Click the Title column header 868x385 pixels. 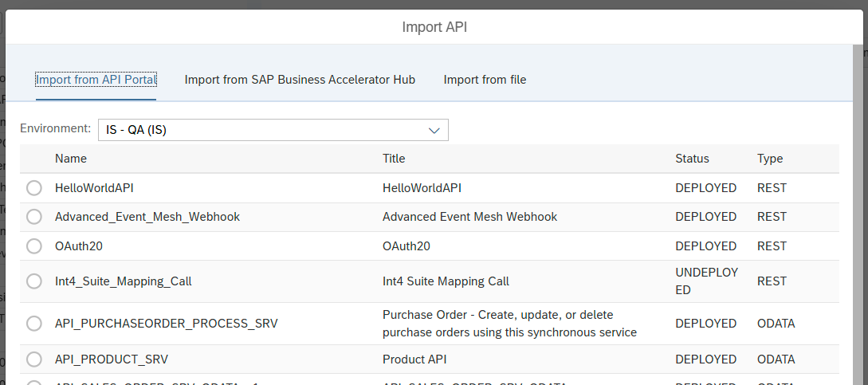tap(394, 159)
